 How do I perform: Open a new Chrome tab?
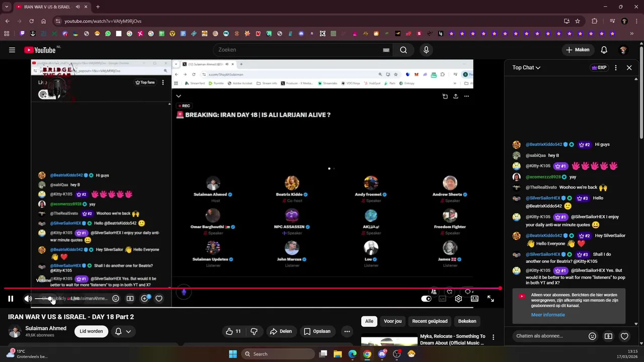click(x=98, y=7)
